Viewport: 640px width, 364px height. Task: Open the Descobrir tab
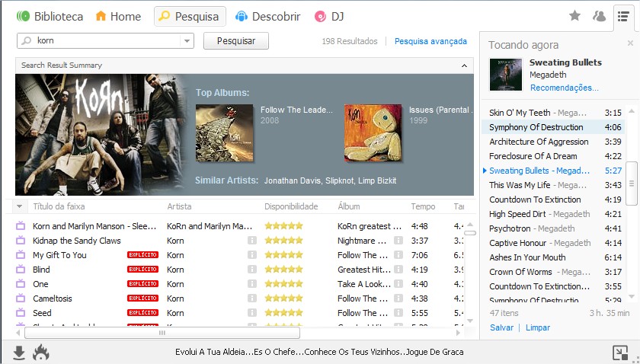[x=267, y=16]
